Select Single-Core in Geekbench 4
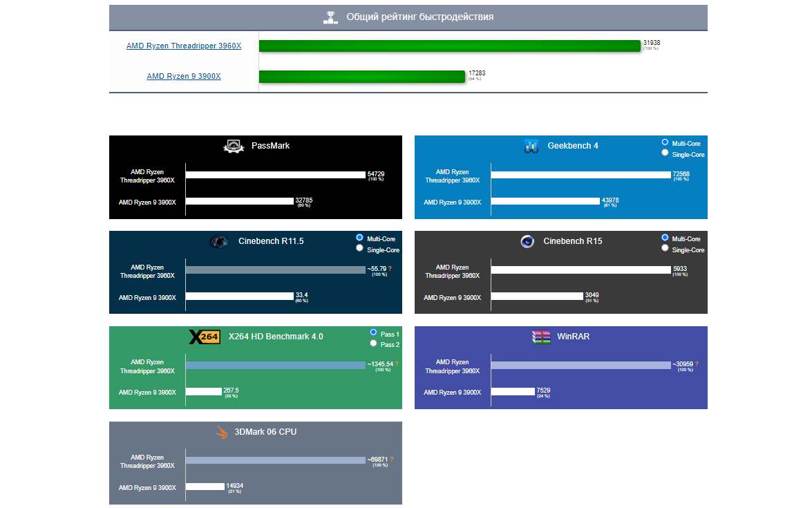 pyautogui.click(x=665, y=153)
